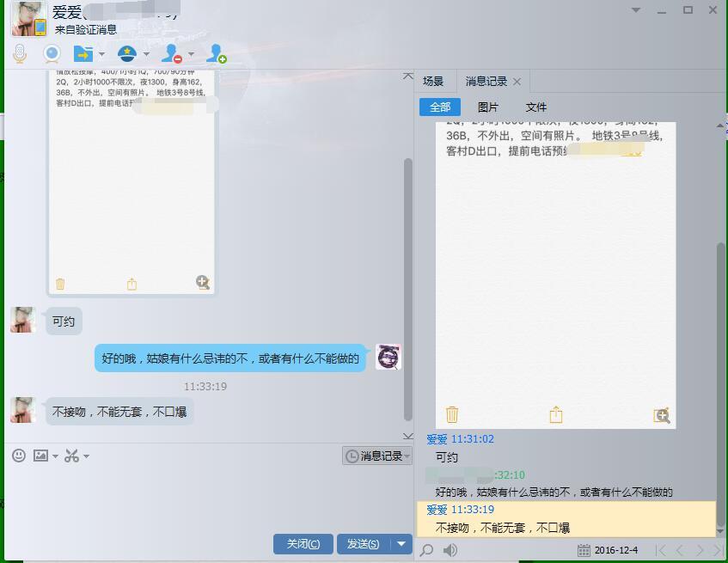
Task: Click the speaker icon below the message history
Action: (450, 550)
